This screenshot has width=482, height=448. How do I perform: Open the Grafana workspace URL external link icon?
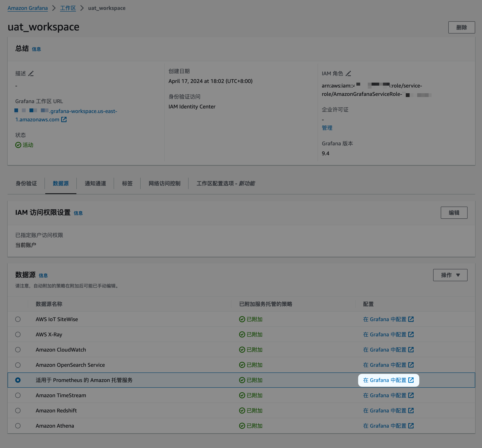[64, 119]
